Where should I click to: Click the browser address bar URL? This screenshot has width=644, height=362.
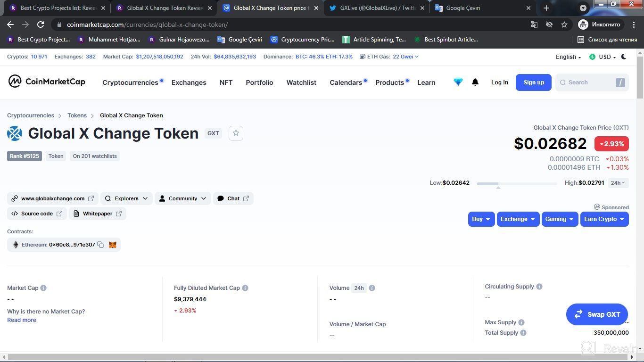[148, 25]
